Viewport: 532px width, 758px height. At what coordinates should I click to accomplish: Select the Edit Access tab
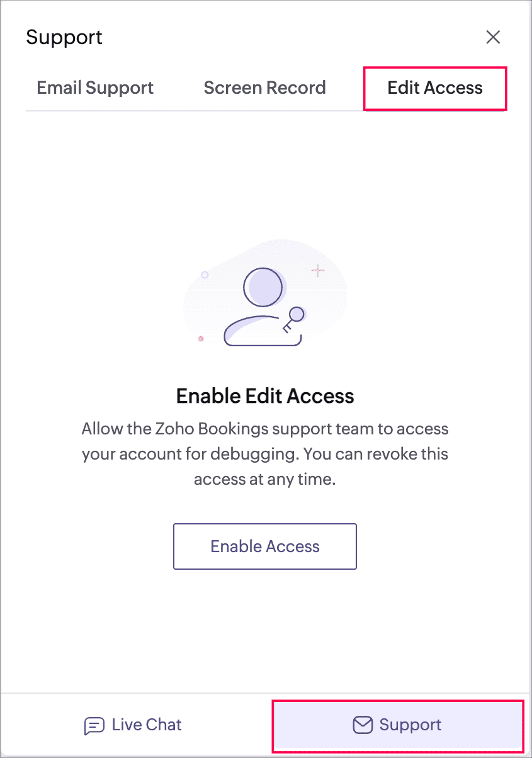(435, 88)
